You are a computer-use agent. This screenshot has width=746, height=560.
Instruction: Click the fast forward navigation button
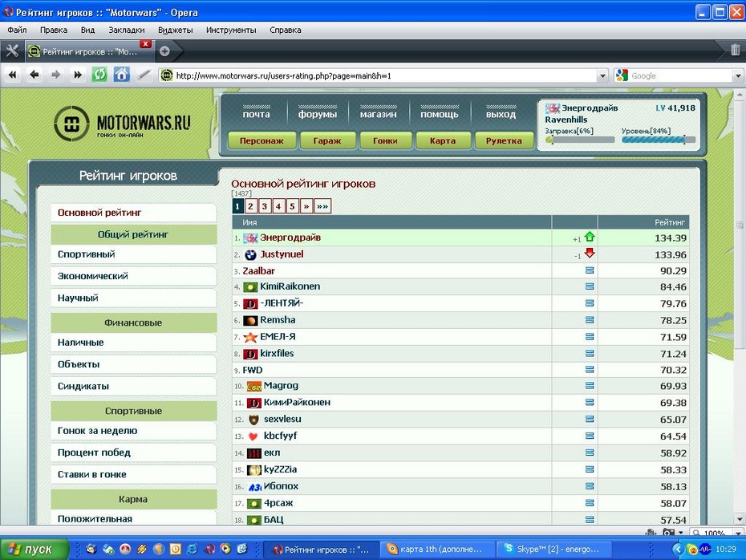tap(78, 75)
